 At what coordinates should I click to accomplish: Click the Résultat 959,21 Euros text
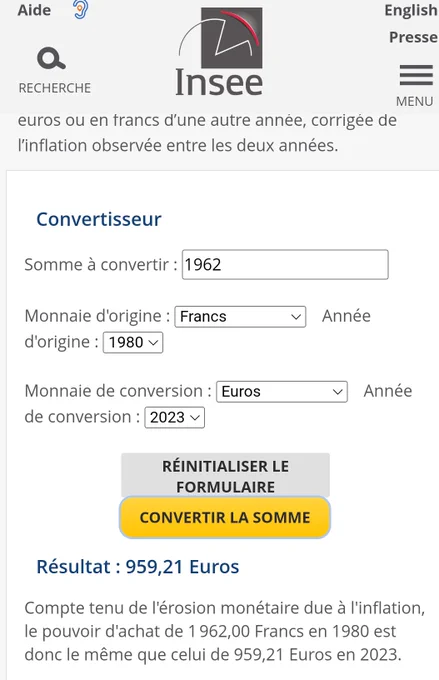coord(138,567)
